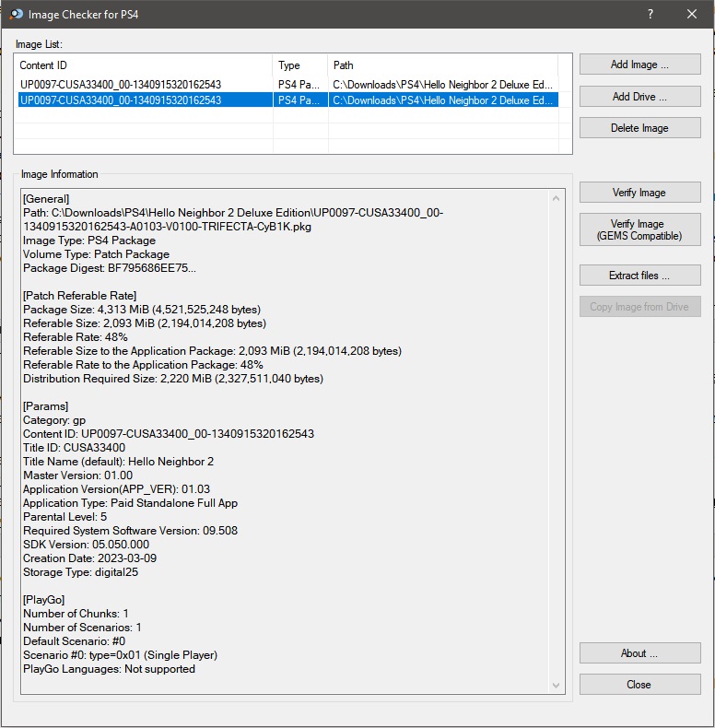
Task: Click the Verify Image button
Action: click(x=639, y=193)
